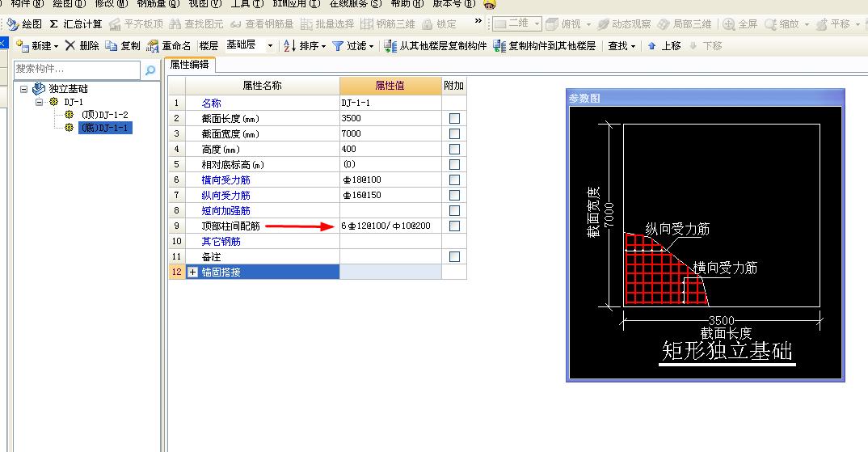The height and width of the screenshot is (452, 868).
Task: Click 复制 copy icon
Action: click(x=112, y=45)
